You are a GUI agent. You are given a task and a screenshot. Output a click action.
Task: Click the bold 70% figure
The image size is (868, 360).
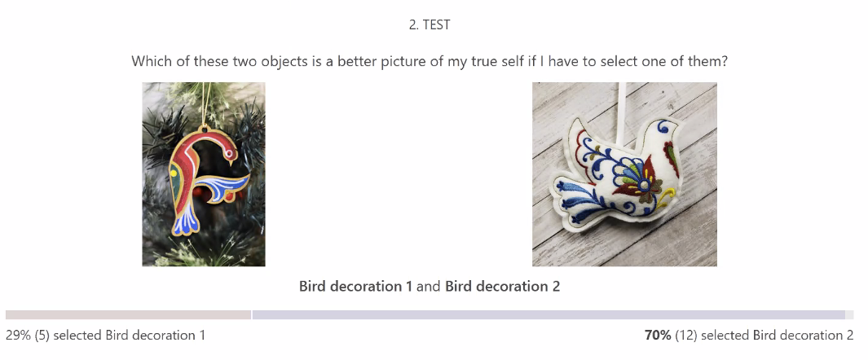[659, 335]
